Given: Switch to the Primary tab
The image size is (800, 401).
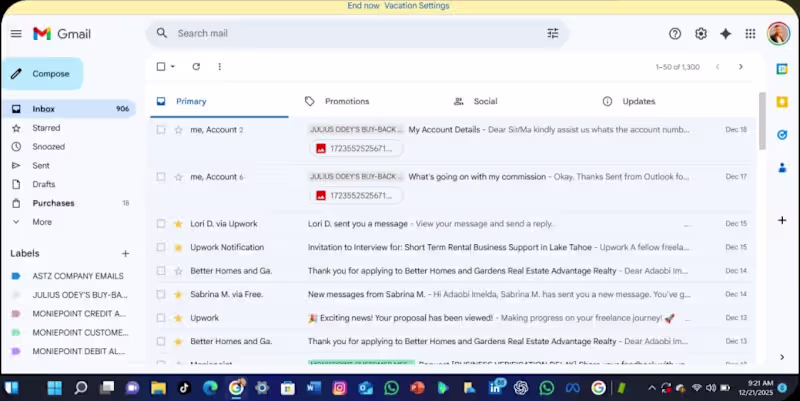Looking at the screenshot, I should pyautogui.click(x=219, y=102).
